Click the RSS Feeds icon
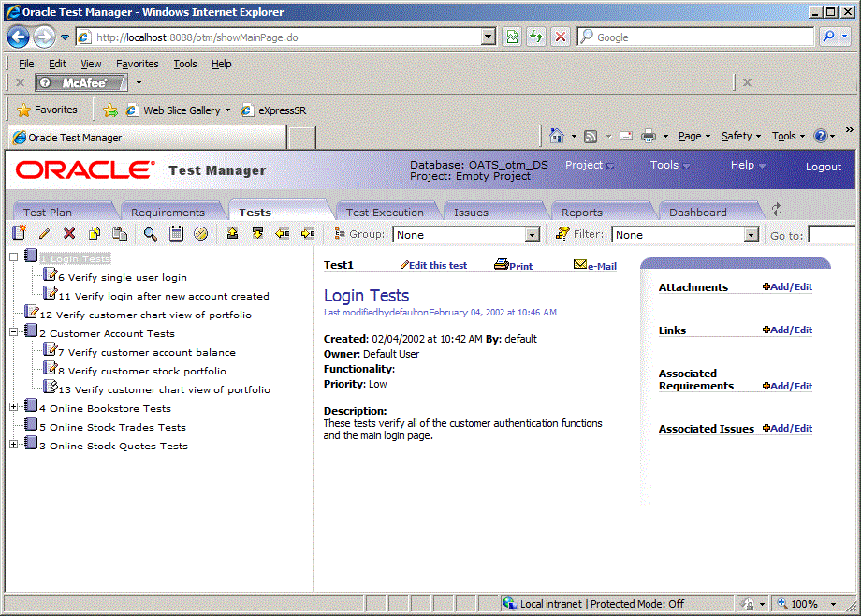Image resolution: width=861 pixels, height=616 pixels. pos(591,137)
